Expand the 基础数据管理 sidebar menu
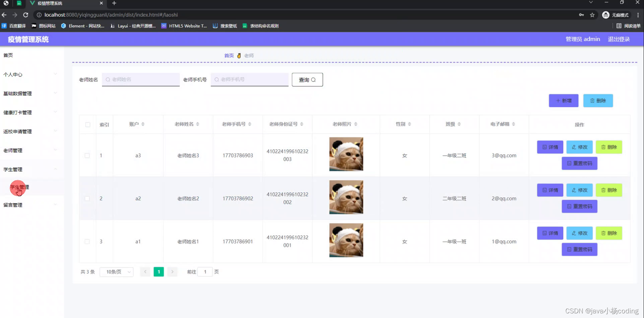The width and height of the screenshot is (644, 318). tap(32, 93)
